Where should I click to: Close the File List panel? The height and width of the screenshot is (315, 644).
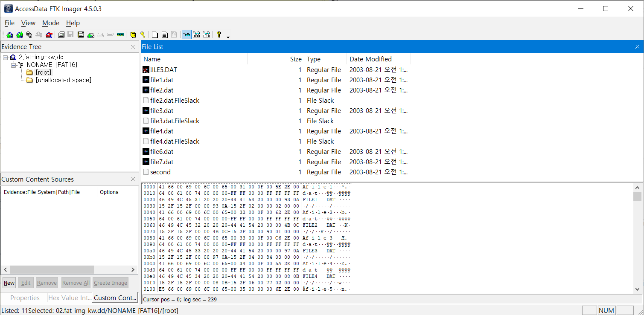click(637, 47)
